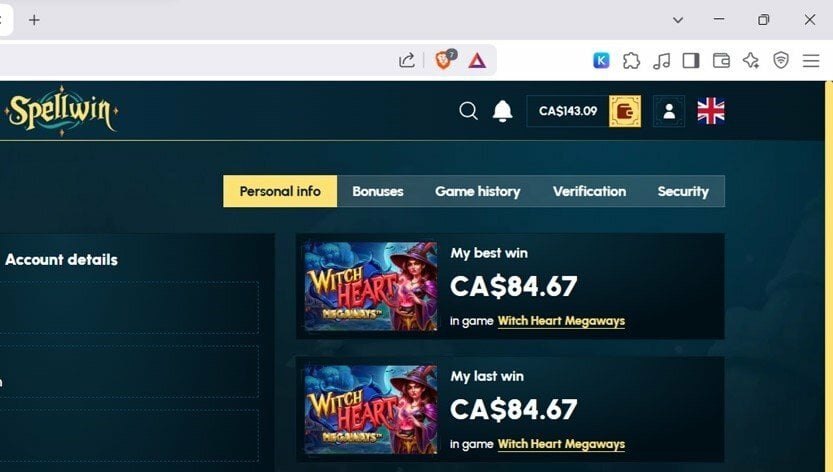Follow the best win Witch Heart Megaways link
The height and width of the screenshot is (472, 833).
coord(561,321)
